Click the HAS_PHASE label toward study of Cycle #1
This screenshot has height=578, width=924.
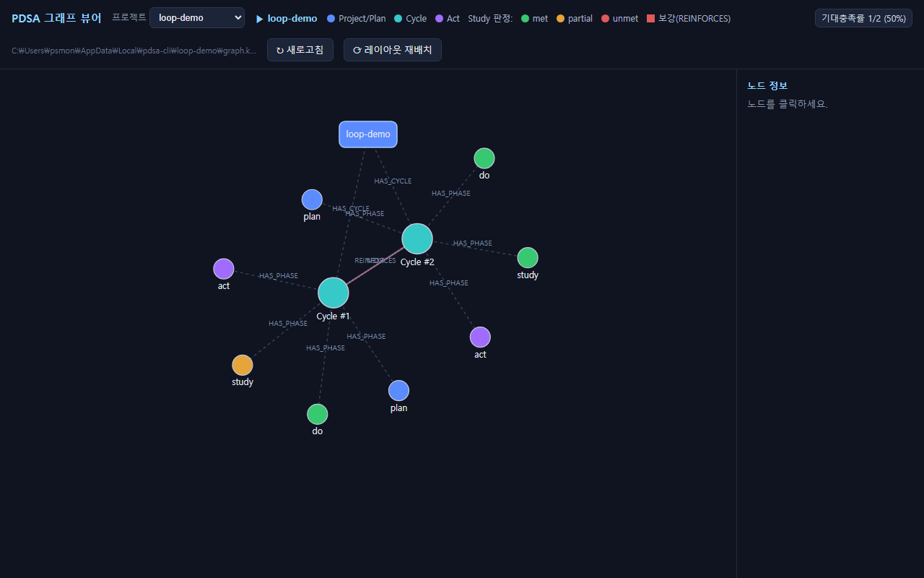[x=288, y=323]
